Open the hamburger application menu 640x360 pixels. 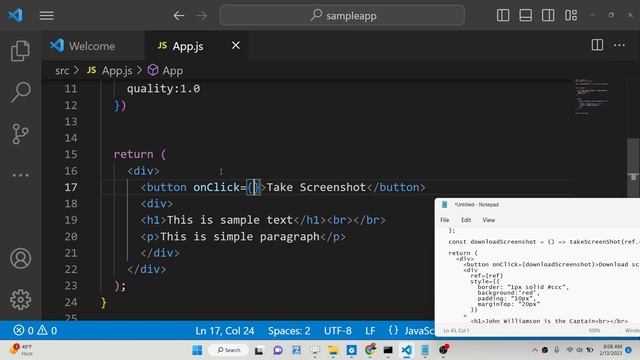47,16
